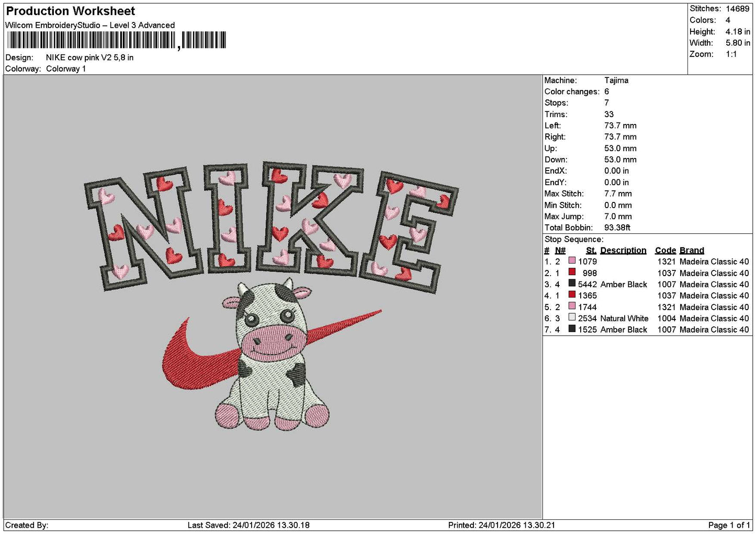Click the 'Down:' label
This screenshot has width=756, height=534.
coord(556,160)
